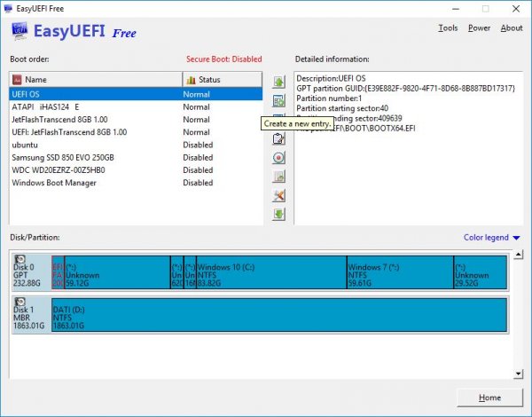
Task: Click the crossed tools icon
Action: [278, 195]
